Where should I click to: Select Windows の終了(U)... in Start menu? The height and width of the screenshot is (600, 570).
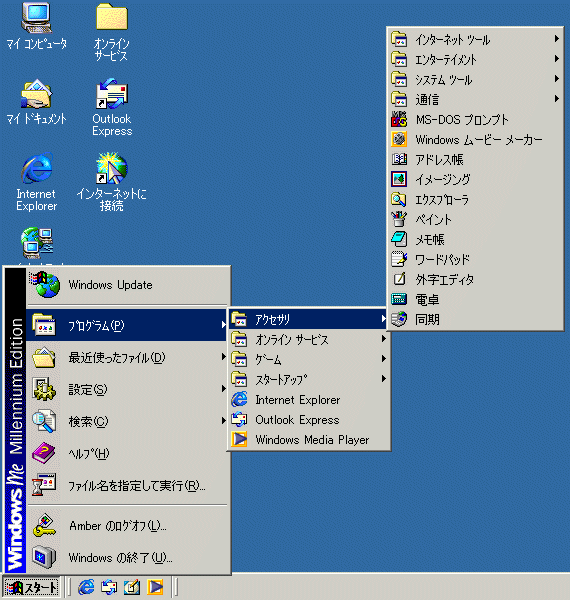point(128,558)
